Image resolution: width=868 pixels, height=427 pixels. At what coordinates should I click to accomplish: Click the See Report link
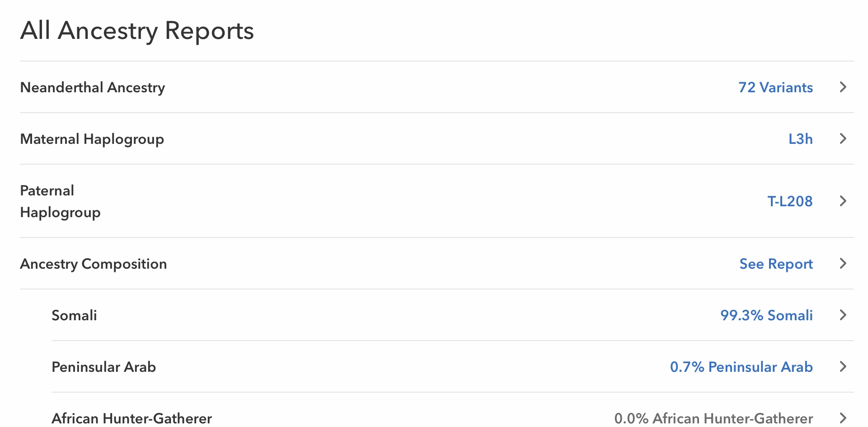click(776, 264)
